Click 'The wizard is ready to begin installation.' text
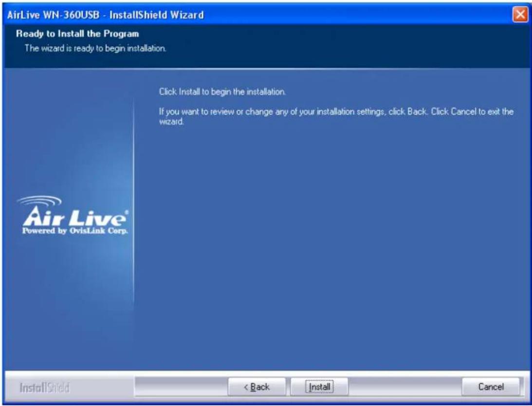532x406 pixels. (x=95, y=48)
